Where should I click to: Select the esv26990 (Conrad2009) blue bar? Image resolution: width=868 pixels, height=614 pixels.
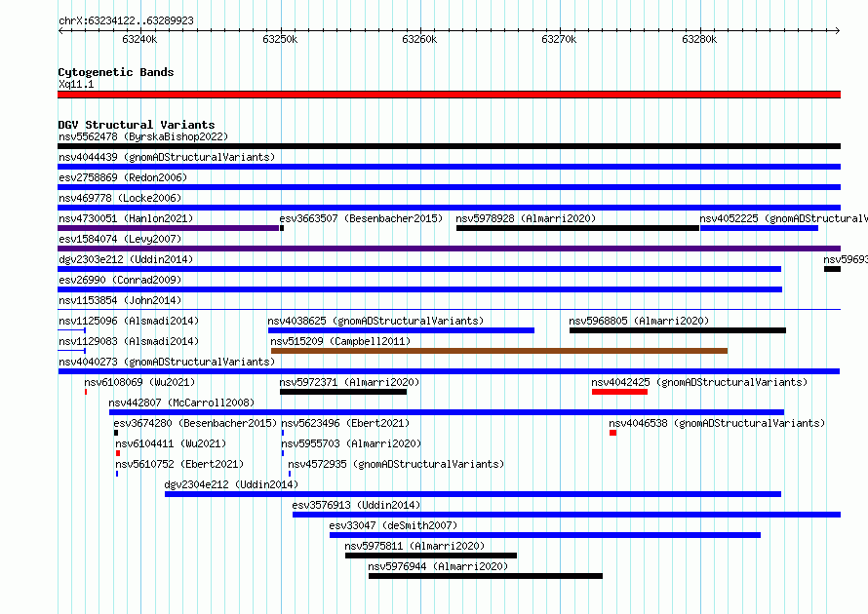(x=419, y=289)
